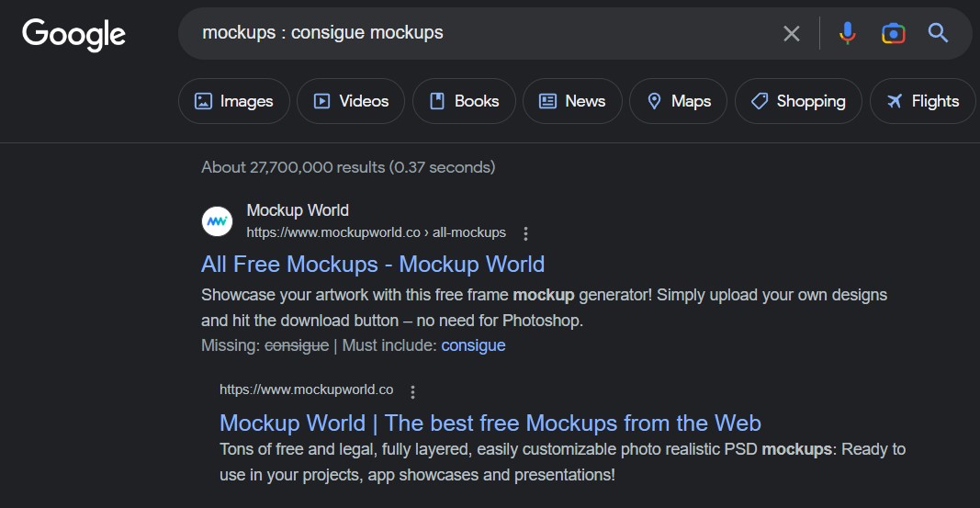Click the magnifying glass search icon
The width and height of the screenshot is (980, 508).
pyautogui.click(x=938, y=33)
